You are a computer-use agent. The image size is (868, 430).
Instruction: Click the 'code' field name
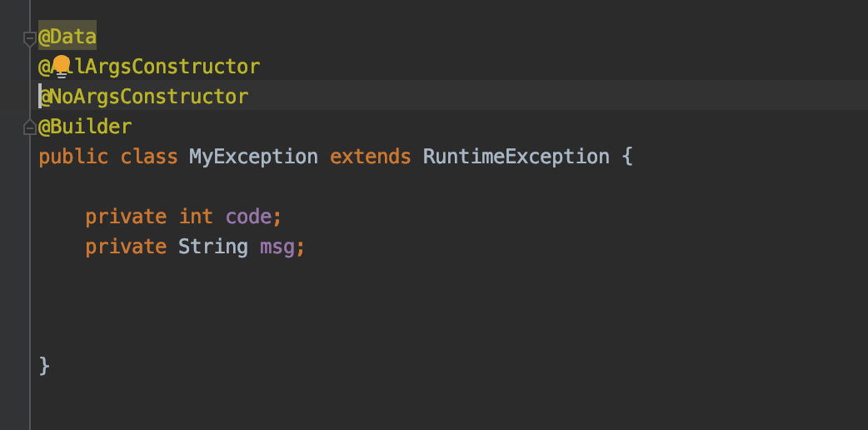click(x=248, y=217)
